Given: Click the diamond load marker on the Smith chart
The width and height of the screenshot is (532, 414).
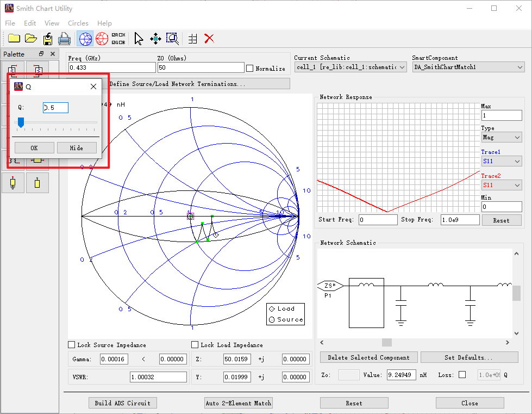Looking at the screenshot, I should click(216, 234).
